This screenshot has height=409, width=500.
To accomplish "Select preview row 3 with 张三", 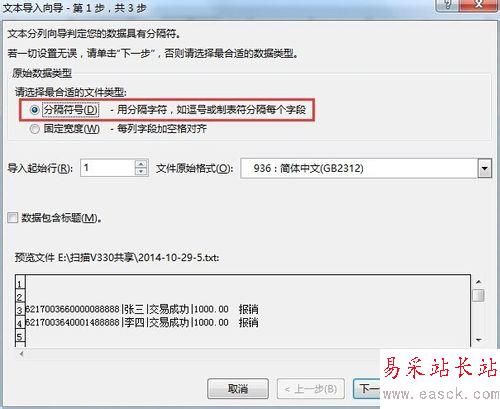I will pyautogui.click(x=142, y=309).
